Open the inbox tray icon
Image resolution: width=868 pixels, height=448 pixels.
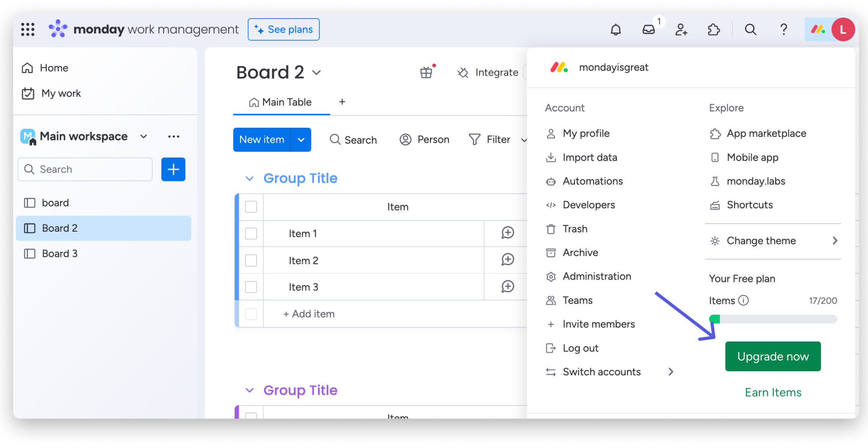pyautogui.click(x=649, y=30)
